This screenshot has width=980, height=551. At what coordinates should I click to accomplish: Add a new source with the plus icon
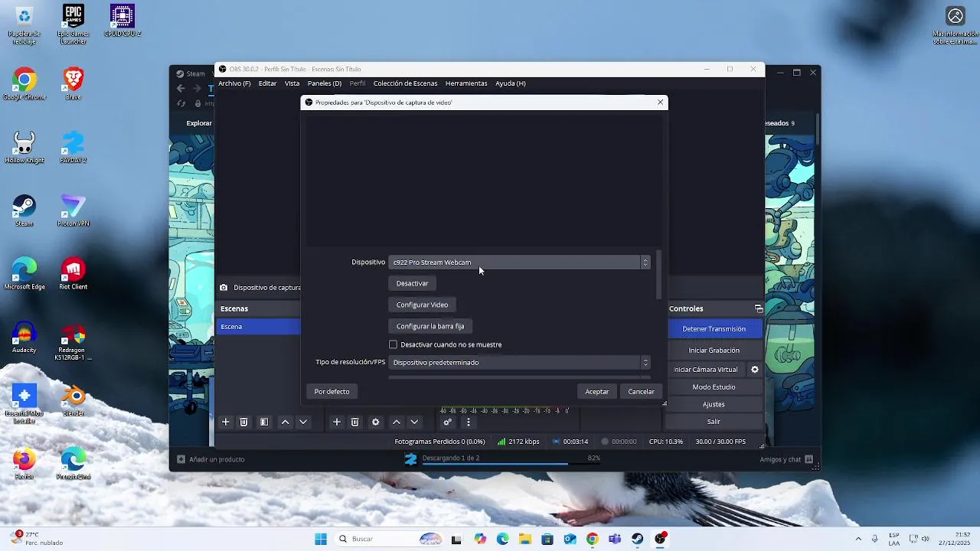(x=336, y=422)
